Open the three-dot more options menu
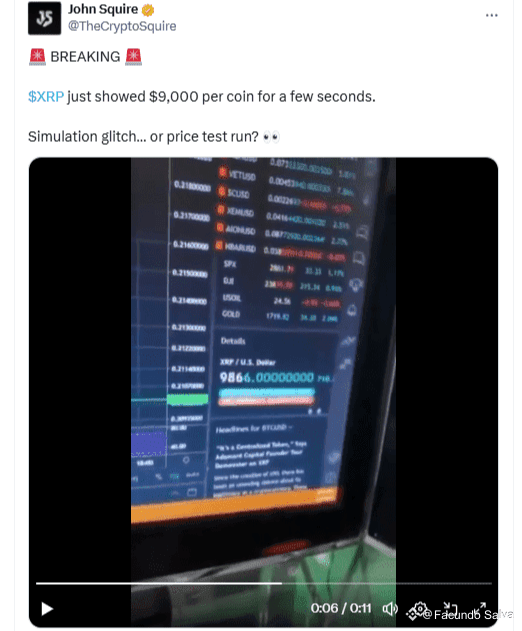The height and width of the screenshot is (631, 522). click(491, 15)
